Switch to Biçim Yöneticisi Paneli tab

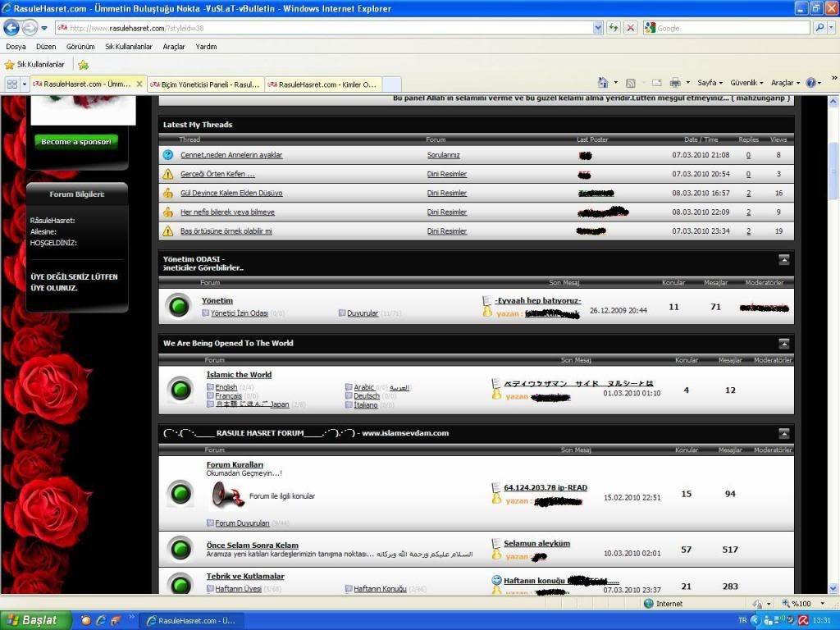(x=205, y=84)
